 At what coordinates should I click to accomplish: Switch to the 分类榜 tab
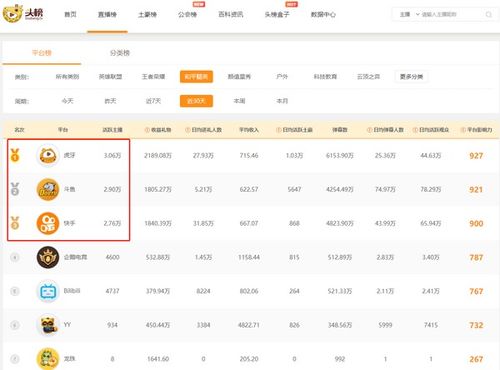[120, 53]
